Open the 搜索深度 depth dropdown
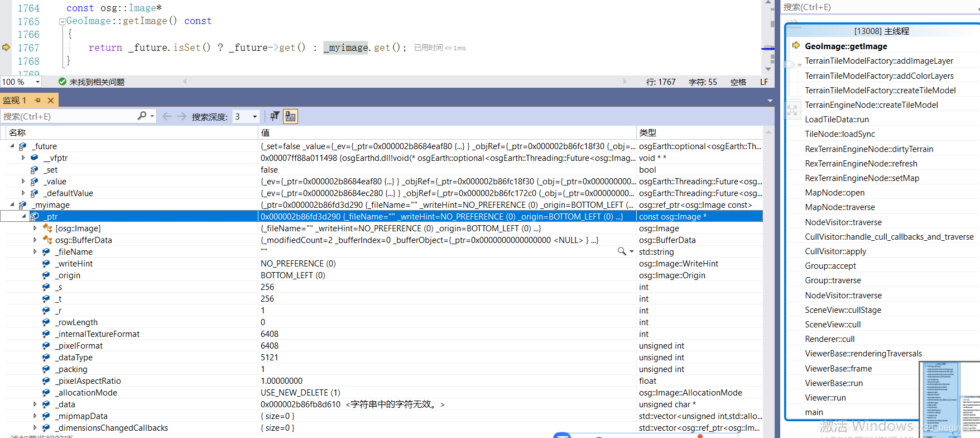The height and width of the screenshot is (438, 980). 255,116
